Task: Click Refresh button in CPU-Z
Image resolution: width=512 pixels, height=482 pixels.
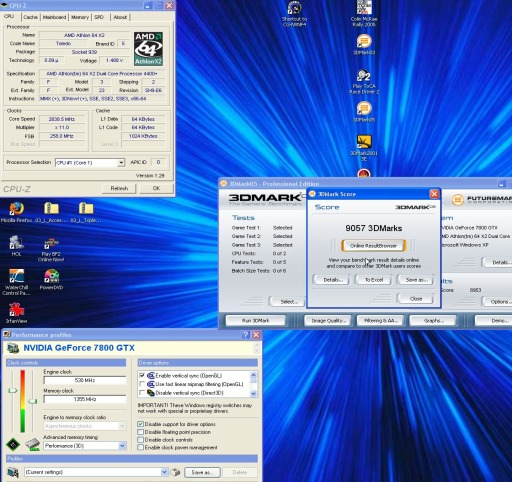Action: point(119,188)
